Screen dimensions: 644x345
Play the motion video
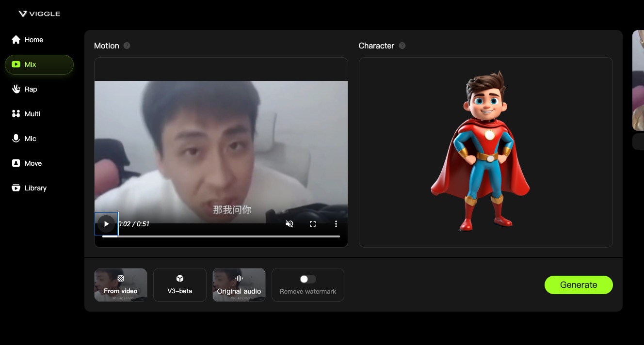(106, 224)
